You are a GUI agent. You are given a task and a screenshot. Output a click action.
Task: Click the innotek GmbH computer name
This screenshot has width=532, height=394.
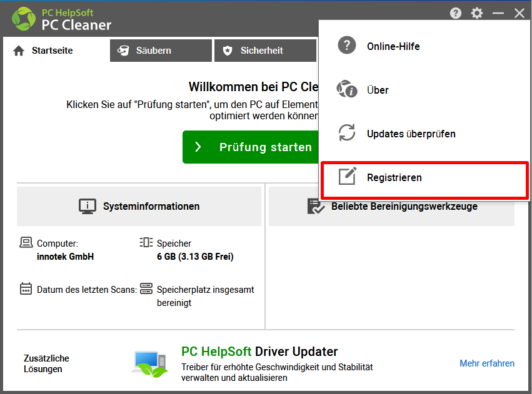click(x=65, y=257)
